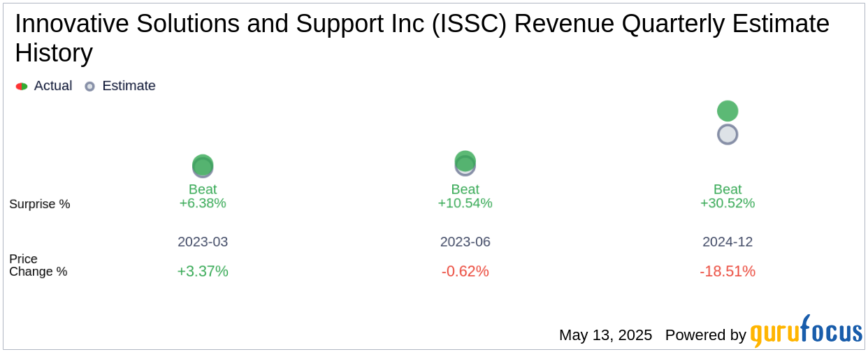Click the +3.37% price change value

(x=203, y=271)
